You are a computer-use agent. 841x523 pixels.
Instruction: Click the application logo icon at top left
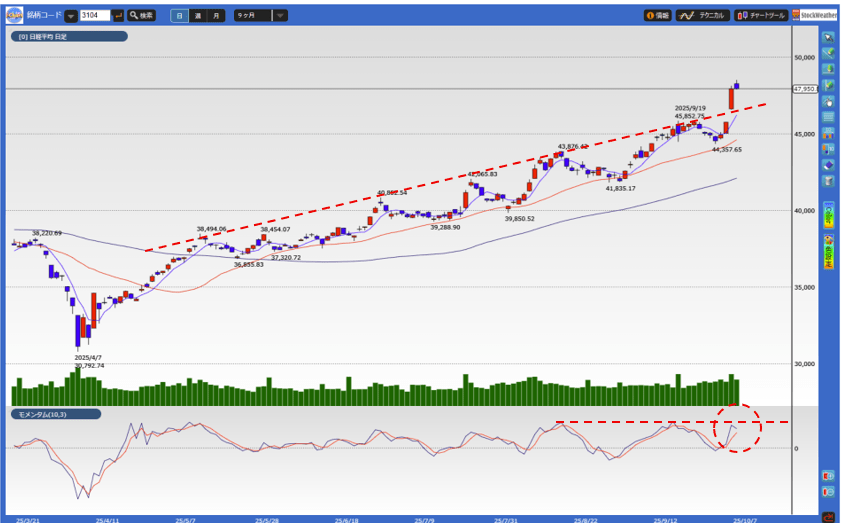pyautogui.click(x=12, y=15)
